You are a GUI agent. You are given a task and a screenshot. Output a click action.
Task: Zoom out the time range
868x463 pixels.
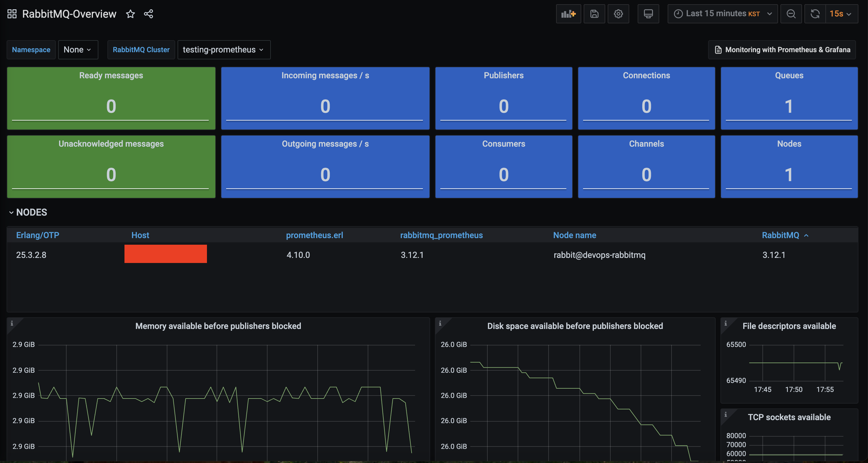(x=791, y=14)
